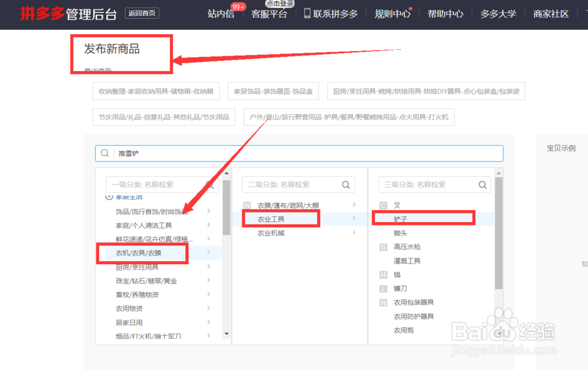
Task: Expand arrow beside 珠宝/钻石/翡翠/黄金
Action: (209, 280)
